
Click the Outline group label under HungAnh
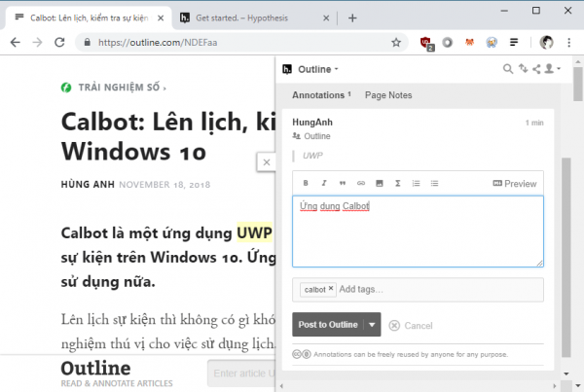tap(316, 136)
